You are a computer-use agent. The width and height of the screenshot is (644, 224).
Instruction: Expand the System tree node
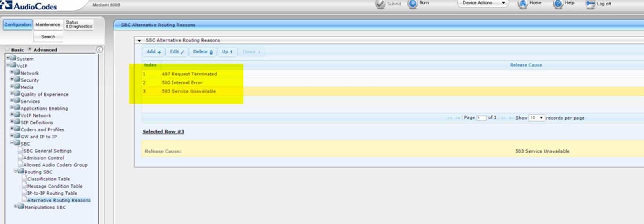(7, 58)
